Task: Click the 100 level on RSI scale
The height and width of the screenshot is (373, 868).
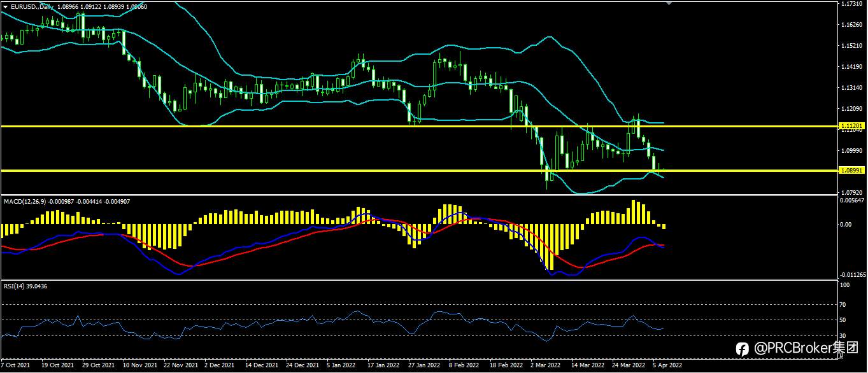Action: pos(846,286)
